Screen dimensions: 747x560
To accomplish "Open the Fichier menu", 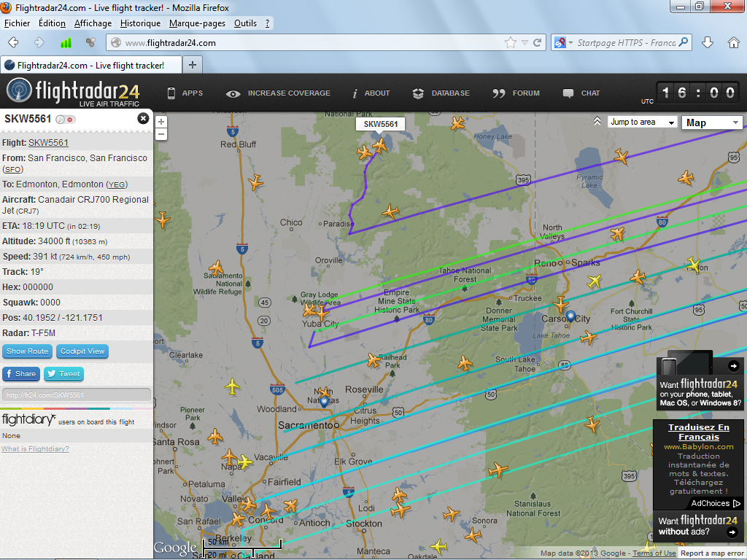I will click(x=18, y=23).
